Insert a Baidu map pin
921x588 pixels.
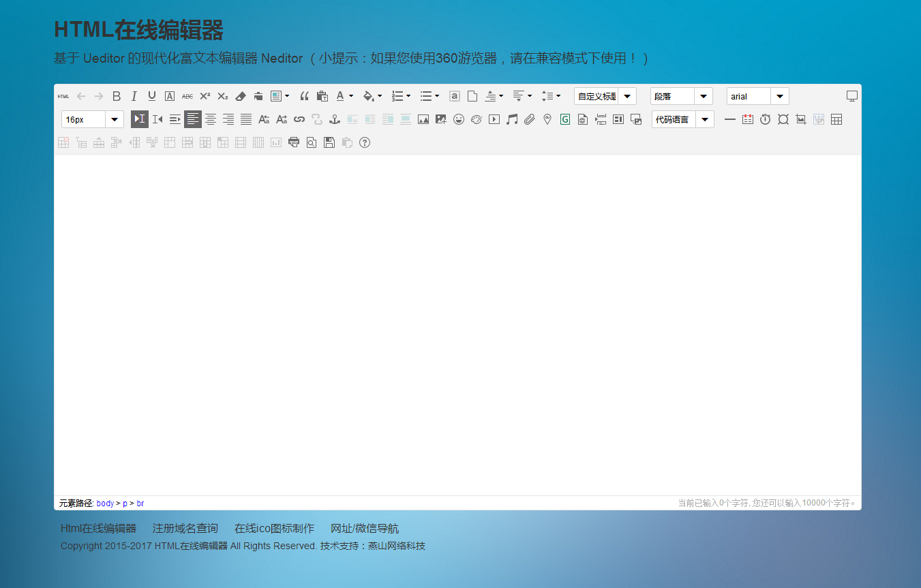pyautogui.click(x=547, y=119)
